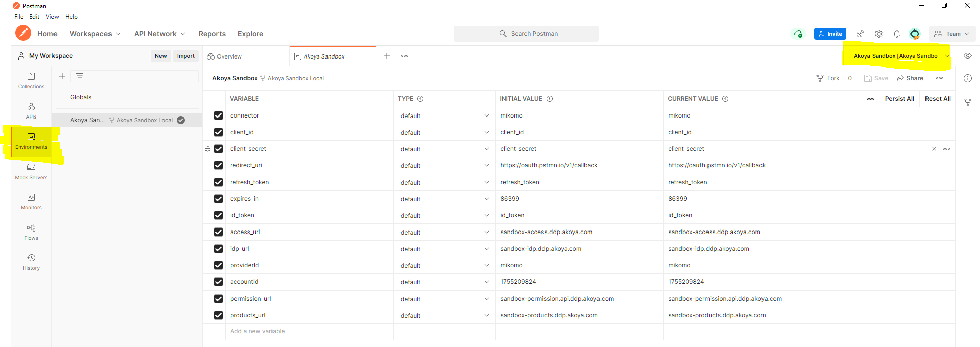Click the environment quick look eye icon
The width and height of the screenshot is (980, 347).
(968, 56)
